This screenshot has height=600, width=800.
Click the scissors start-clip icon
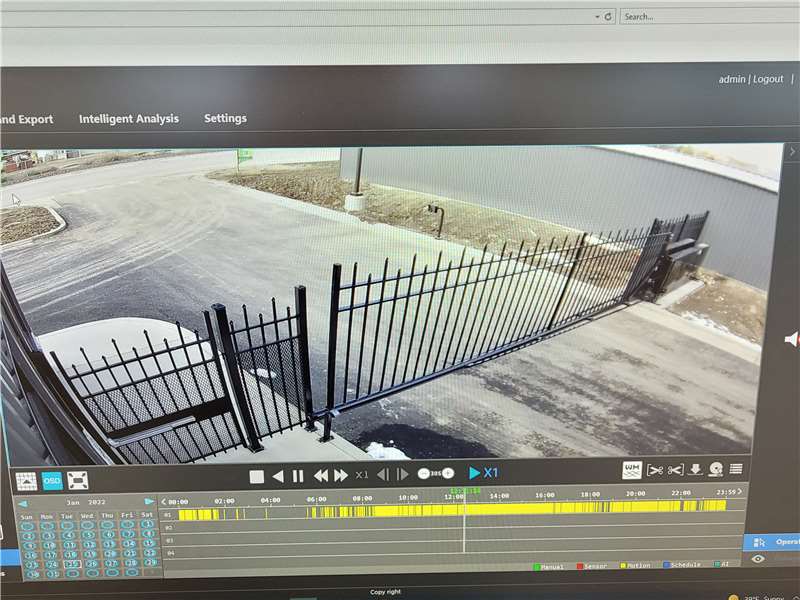(655, 469)
